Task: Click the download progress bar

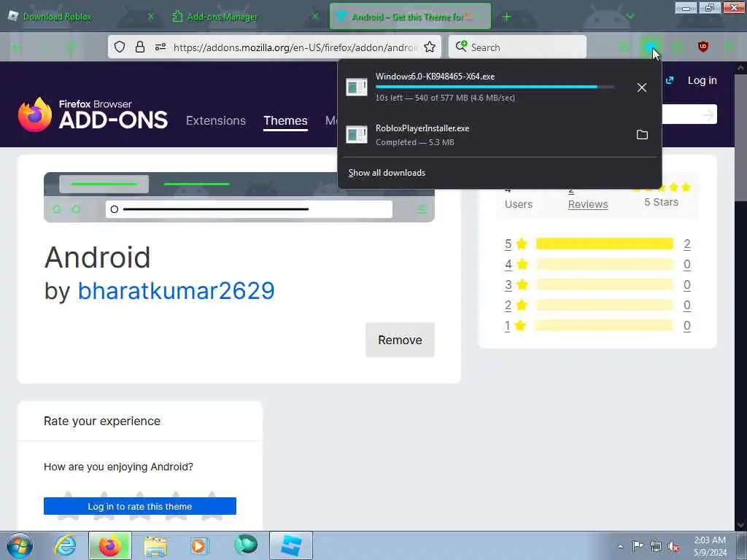Action: [x=495, y=87]
